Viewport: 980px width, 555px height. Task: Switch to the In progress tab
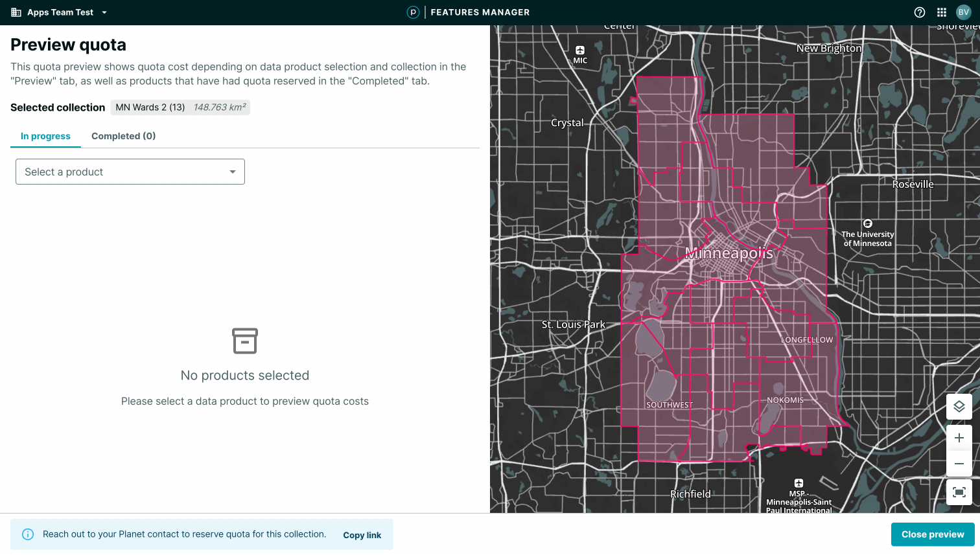(45, 136)
